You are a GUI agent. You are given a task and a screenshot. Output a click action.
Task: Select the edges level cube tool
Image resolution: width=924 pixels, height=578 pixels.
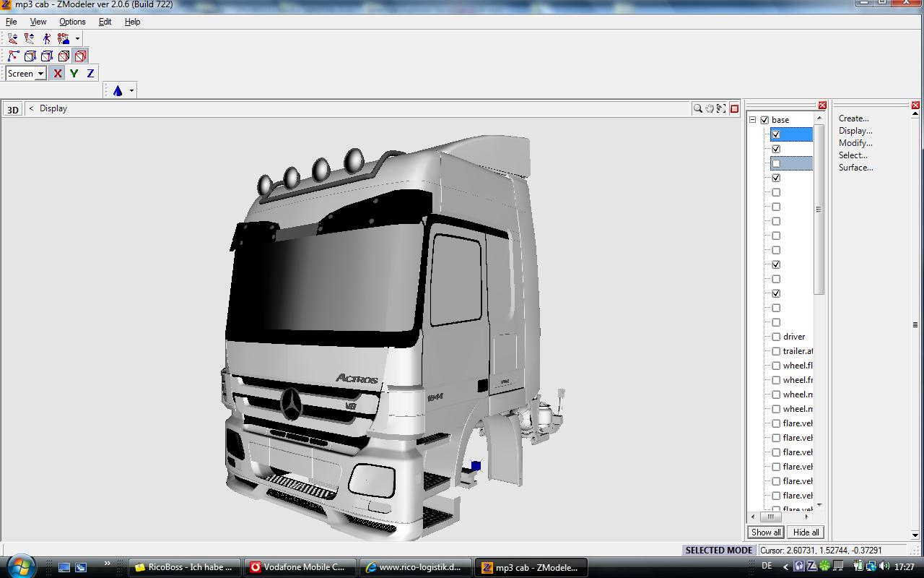coord(30,56)
